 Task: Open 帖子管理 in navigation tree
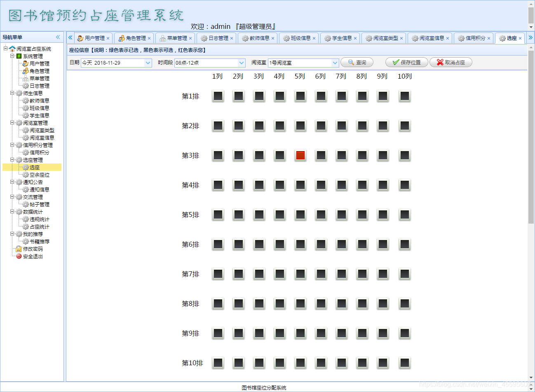pos(39,205)
